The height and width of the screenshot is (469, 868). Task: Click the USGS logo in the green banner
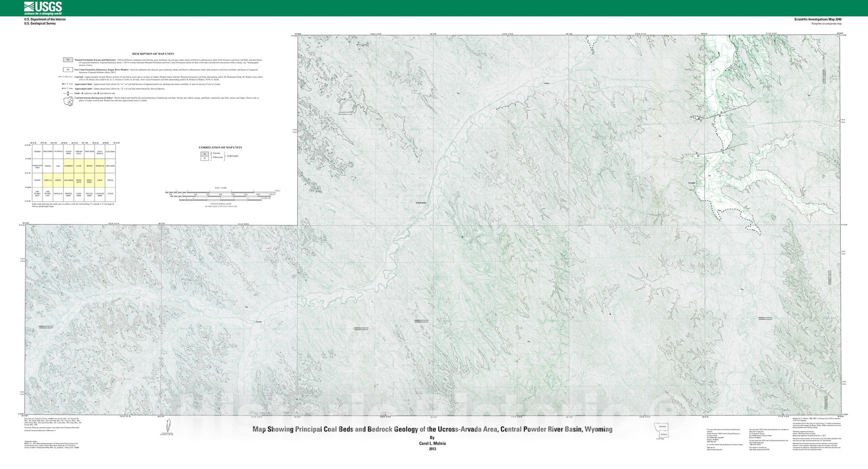(x=43, y=8)
